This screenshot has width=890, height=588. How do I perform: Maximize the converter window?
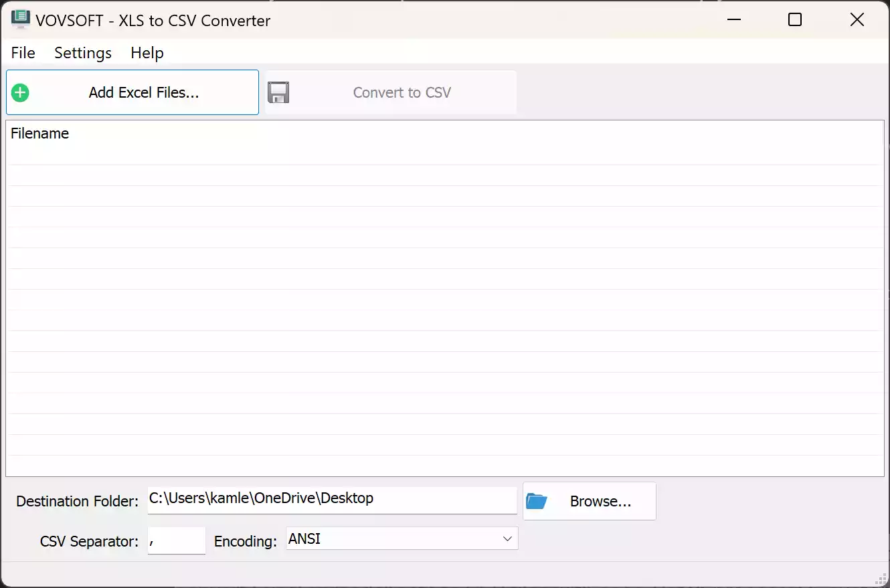(795, 20)
